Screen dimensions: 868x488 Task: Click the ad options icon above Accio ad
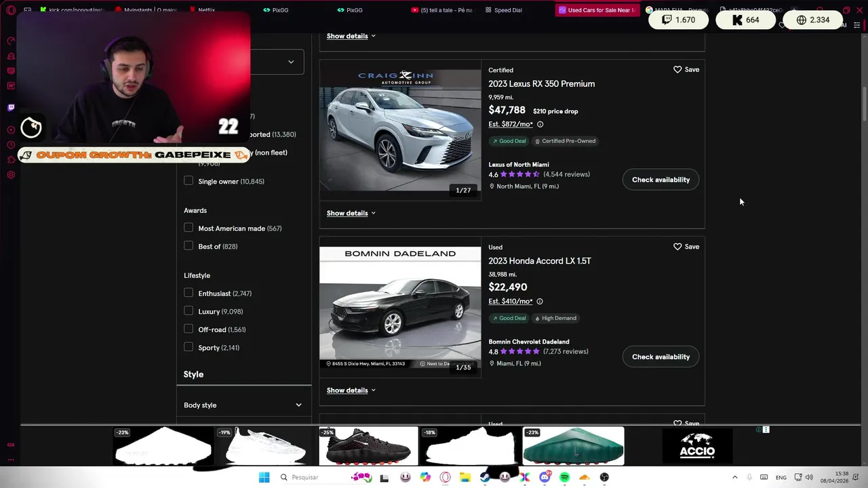pyautogui.click(x=766, y=430)
